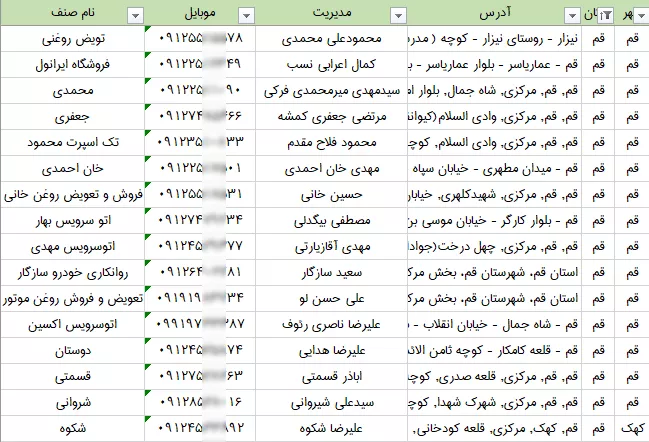Select manager cell اباذر قسمتی

tap(331, 377)
